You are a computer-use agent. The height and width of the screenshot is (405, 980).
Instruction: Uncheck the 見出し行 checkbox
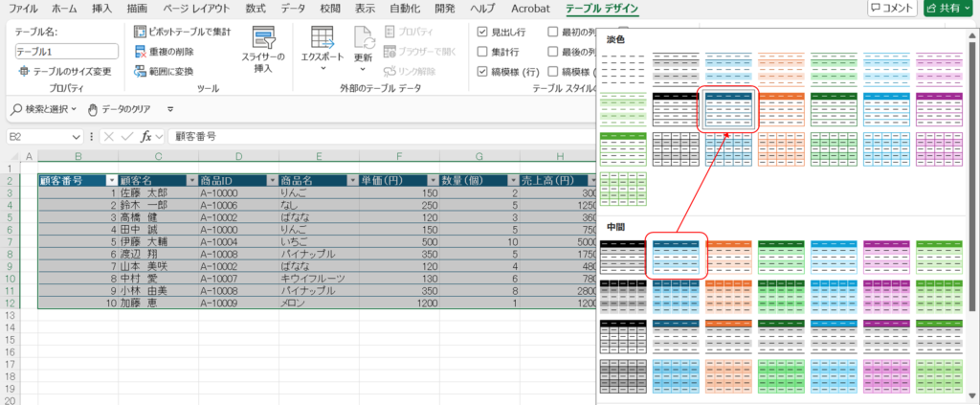483,32
